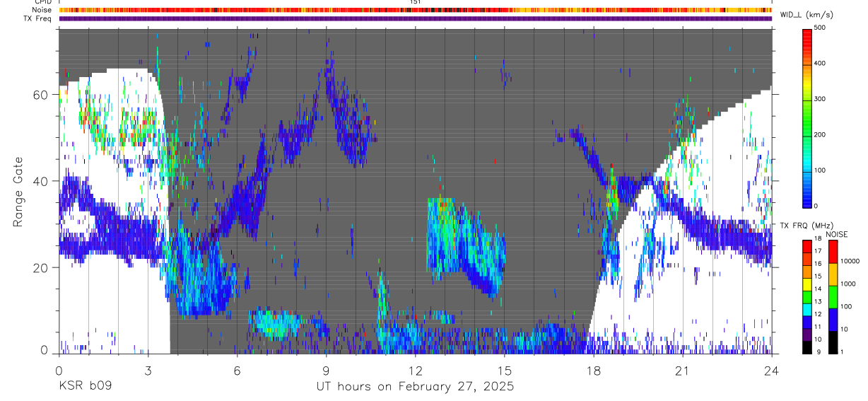Image resolution: width=868 pixels, height=401 pixels.
Task: Click the '18' tick on the TX FRQ scale
Action: [818, 238]
